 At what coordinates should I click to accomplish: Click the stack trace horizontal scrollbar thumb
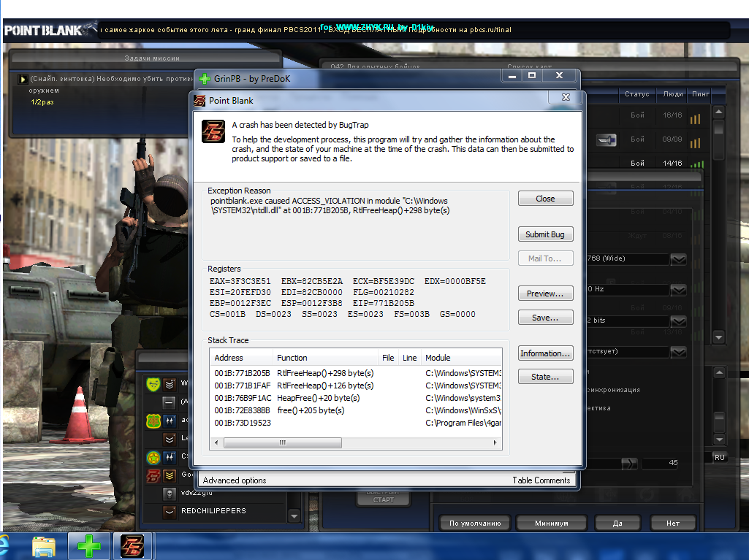pos(283,442)
